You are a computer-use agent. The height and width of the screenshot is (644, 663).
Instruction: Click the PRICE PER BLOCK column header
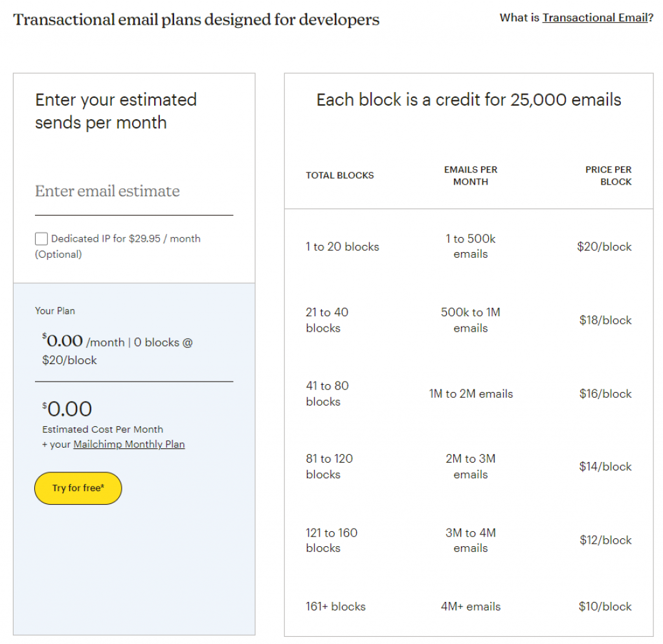coord(608,176)
